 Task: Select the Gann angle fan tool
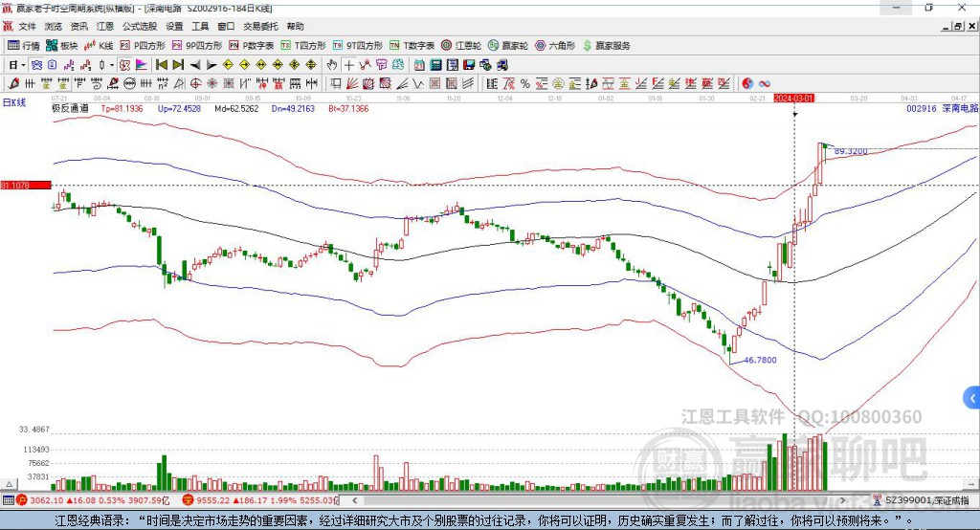(x=352, y=84)
